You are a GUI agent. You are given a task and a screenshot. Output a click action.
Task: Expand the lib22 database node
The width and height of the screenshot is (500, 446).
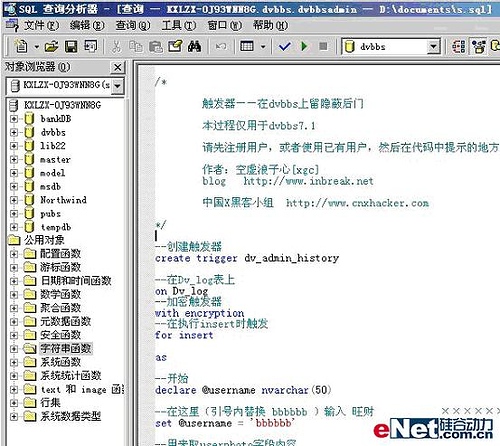pyautogui.click(x=14, y=146)
